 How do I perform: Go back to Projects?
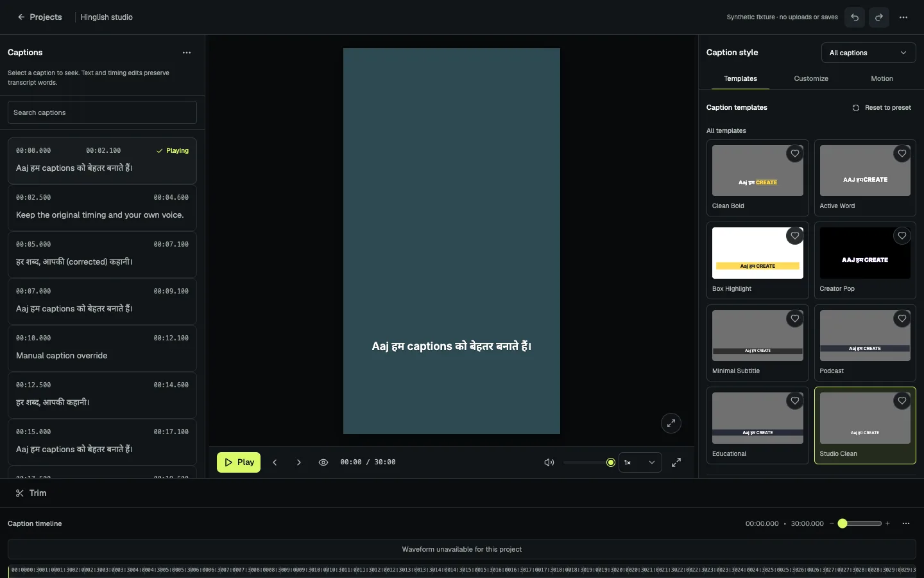point(40,17)
